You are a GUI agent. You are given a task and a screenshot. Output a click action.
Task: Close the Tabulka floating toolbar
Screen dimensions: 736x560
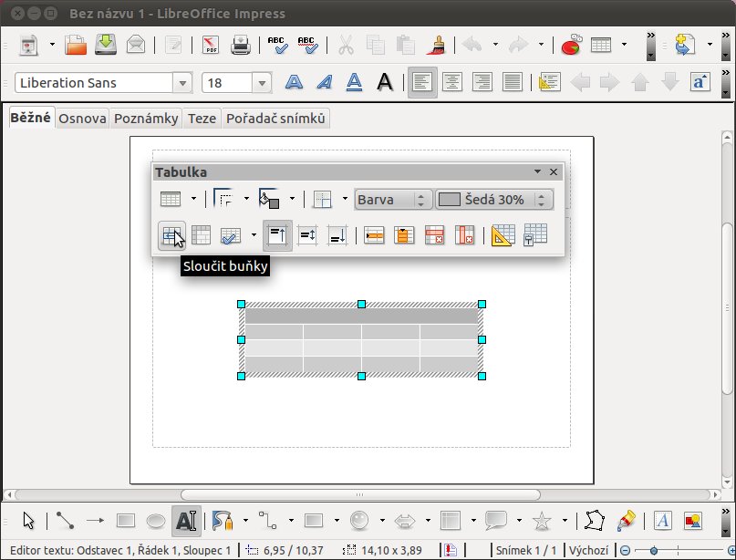[x=554, y=171]
